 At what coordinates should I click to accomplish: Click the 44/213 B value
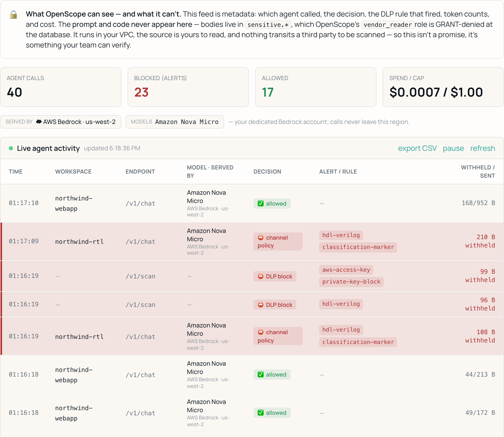[480, 374]
